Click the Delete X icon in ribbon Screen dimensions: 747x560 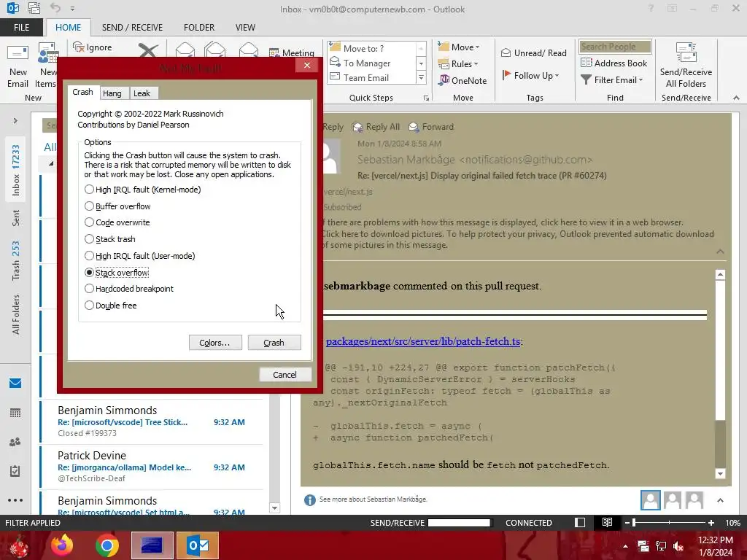coord(148,50)
